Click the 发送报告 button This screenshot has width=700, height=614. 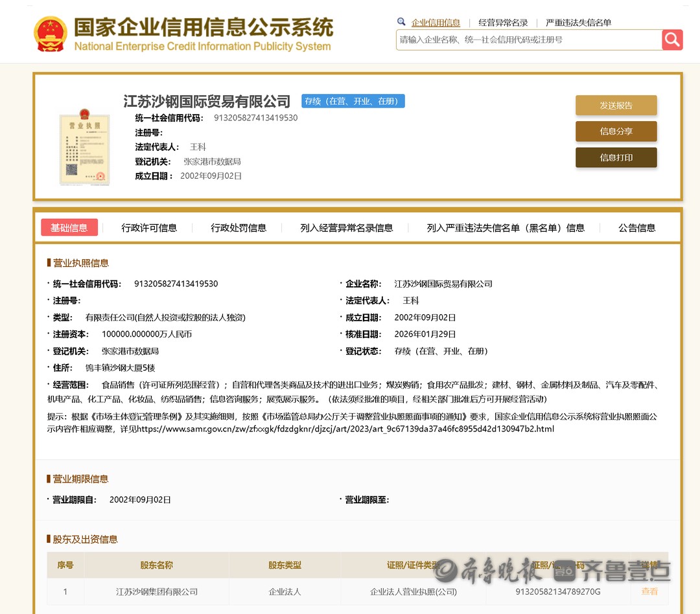[616, 106]
